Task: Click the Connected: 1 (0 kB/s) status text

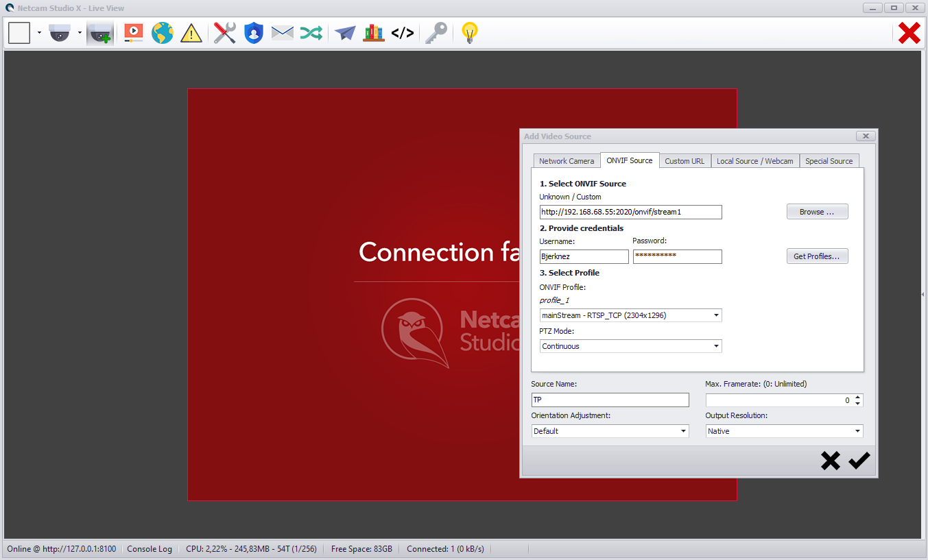Action: click(x=445, y=549)
